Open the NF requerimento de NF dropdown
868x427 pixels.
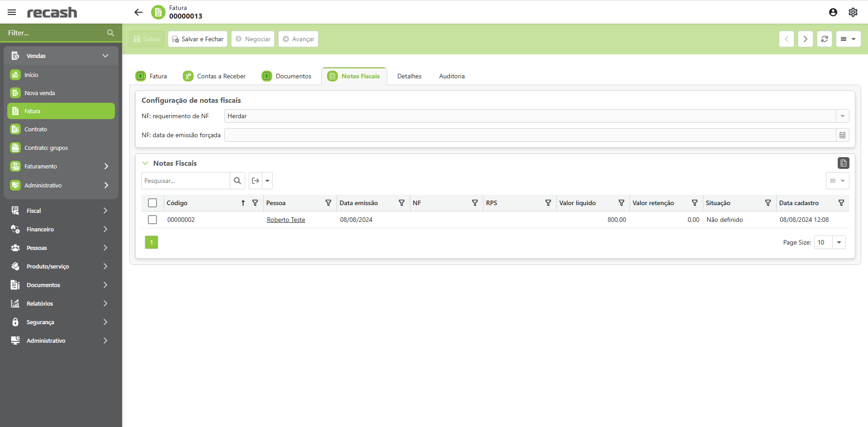pyautogui.click(x=842, y=116)
